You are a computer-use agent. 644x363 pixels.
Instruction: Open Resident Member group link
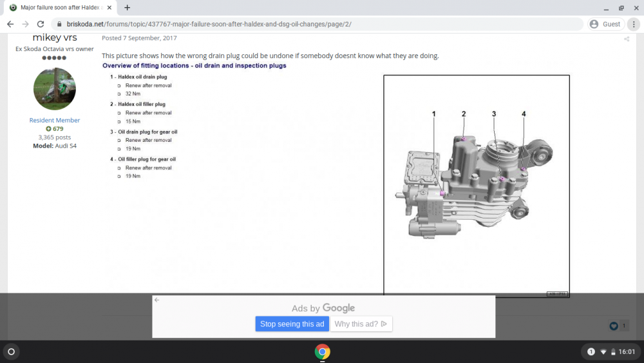[x=55, y=120]
